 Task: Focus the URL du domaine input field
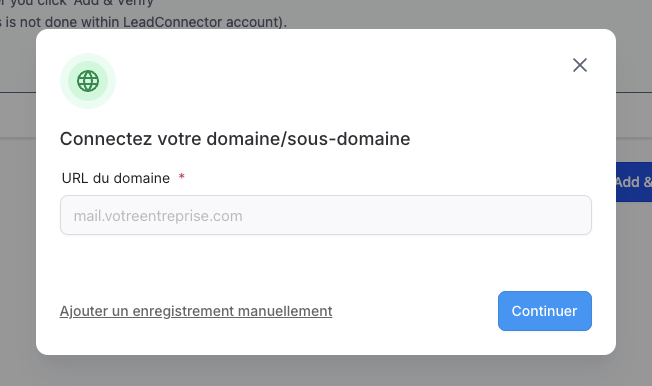tap(326, 215)
